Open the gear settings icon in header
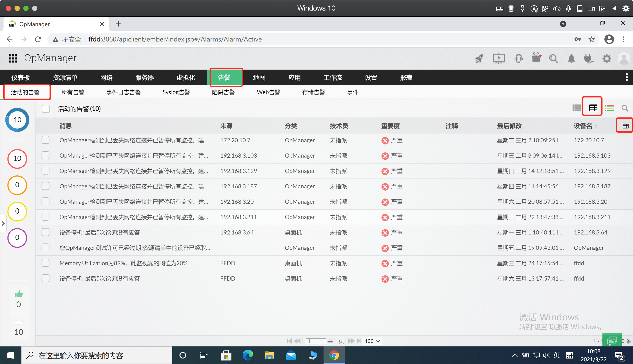633x364 pixels. (606, 59)
